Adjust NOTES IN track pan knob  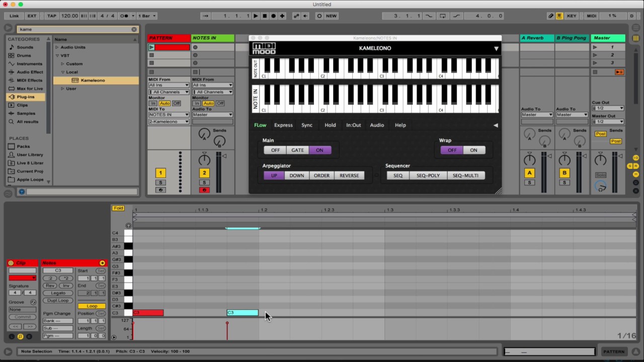point(204,160)
